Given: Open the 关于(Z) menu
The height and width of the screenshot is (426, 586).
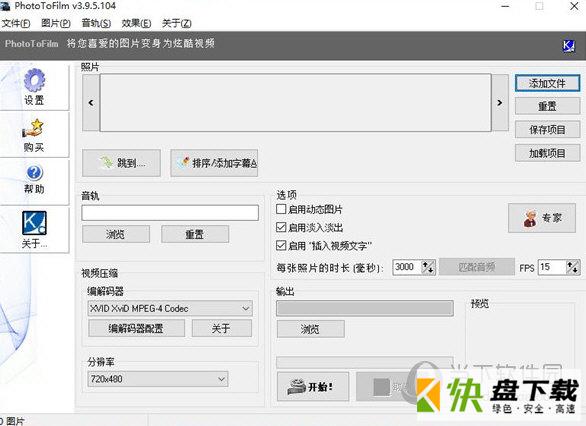Looking at the screenshot, I should [177, 24].
